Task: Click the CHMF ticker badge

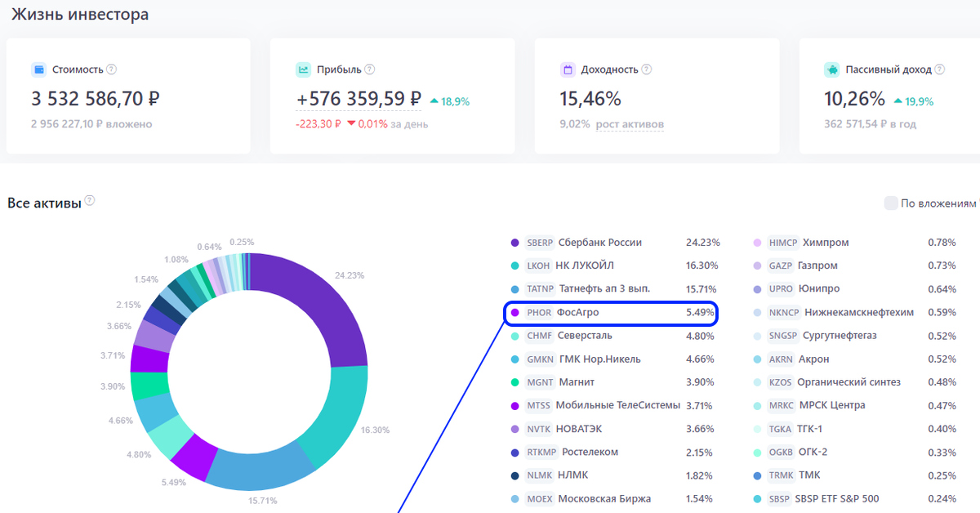Action: (540, 336)
